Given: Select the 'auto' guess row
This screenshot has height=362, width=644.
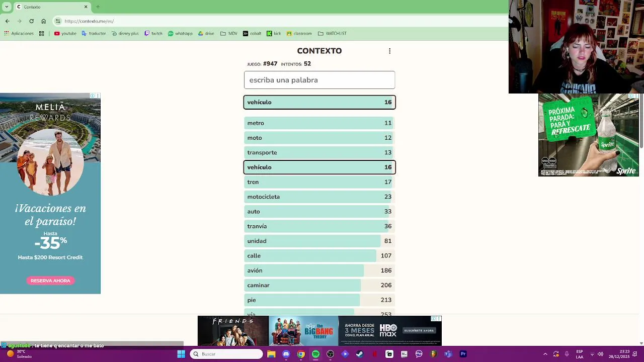Looking at the screenshot, I should [319, 212].
